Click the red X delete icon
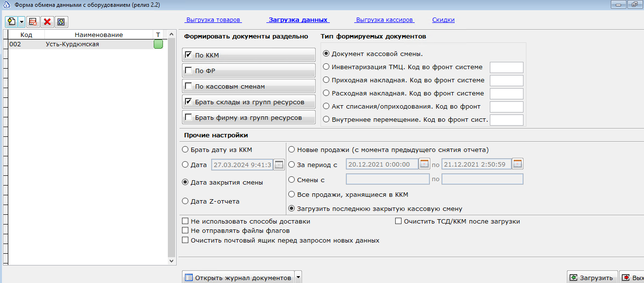Screen dimensions: 644x283 pyautogui.click(x=47, y=21)
